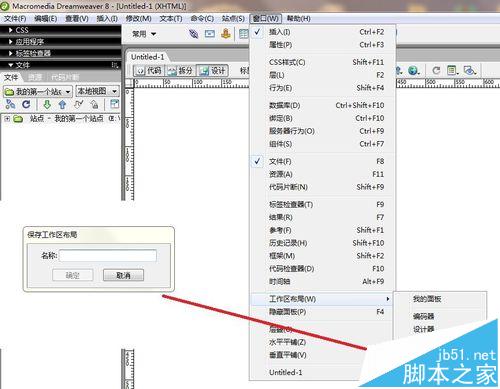Screen dimensions: 500x389
Task: Select 历史记录(H) menu entry
Action: click(322, 243)
